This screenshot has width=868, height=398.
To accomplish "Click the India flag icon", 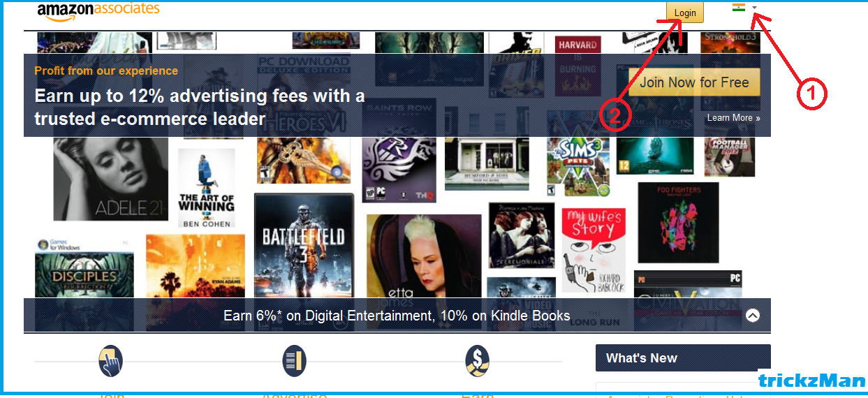I will pos(739,7).
